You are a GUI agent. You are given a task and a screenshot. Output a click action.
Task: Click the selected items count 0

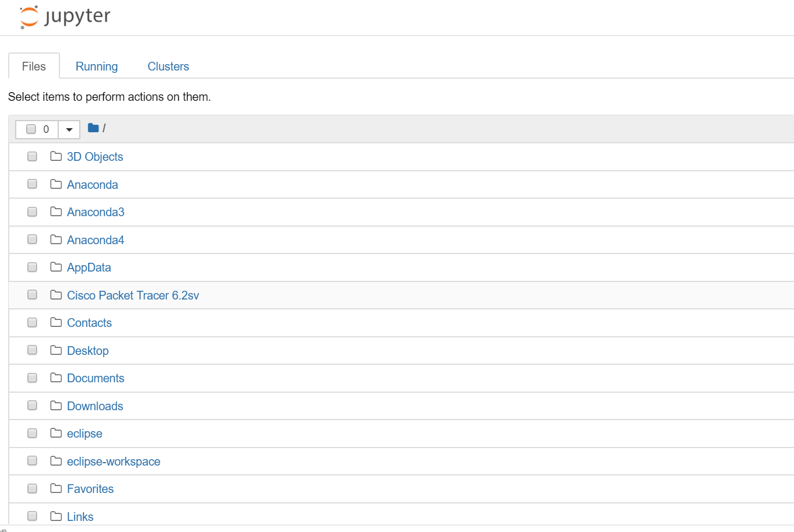click(47, 129)
